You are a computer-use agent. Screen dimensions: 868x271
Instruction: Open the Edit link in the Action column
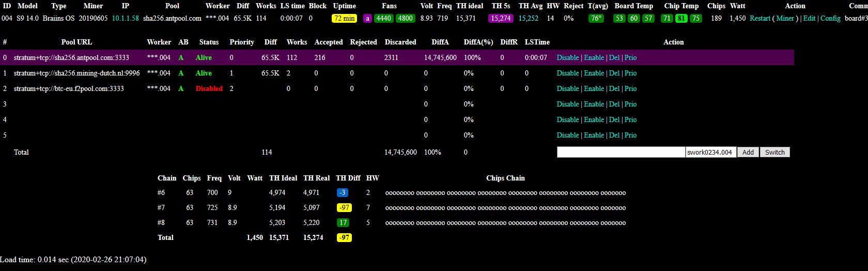point(809,18)
